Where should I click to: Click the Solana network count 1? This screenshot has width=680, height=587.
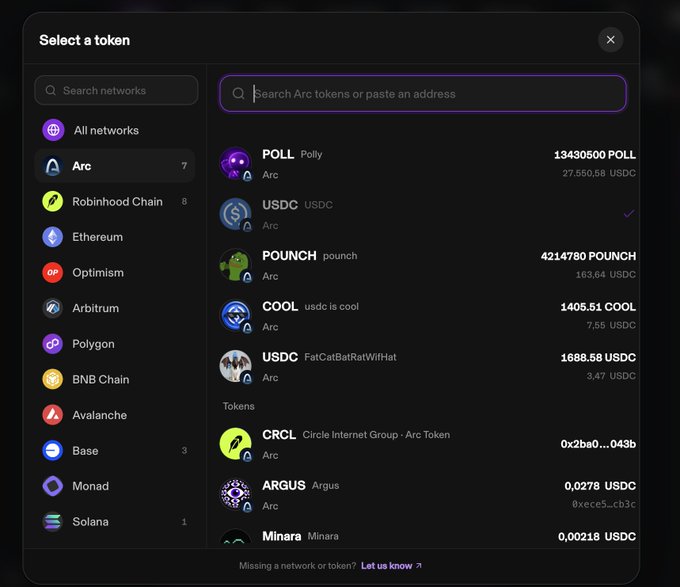pyautogui.click(x=184, y=522)
